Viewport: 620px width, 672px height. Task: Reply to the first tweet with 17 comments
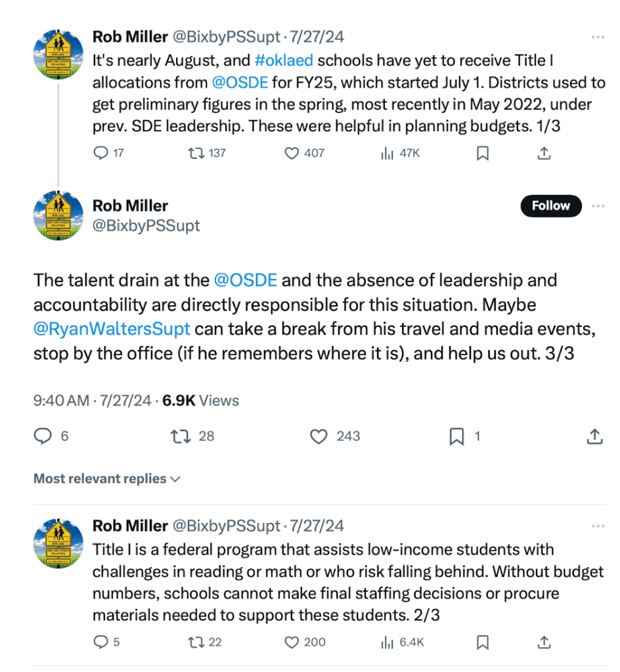coord(100,153)
